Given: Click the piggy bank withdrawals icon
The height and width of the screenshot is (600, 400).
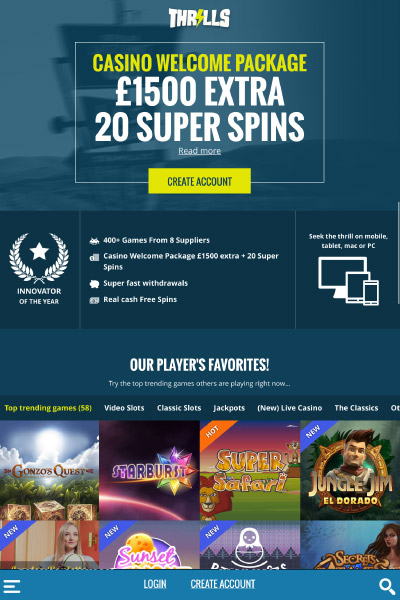Looking at the screenshot, I should [x=94, y=284].
